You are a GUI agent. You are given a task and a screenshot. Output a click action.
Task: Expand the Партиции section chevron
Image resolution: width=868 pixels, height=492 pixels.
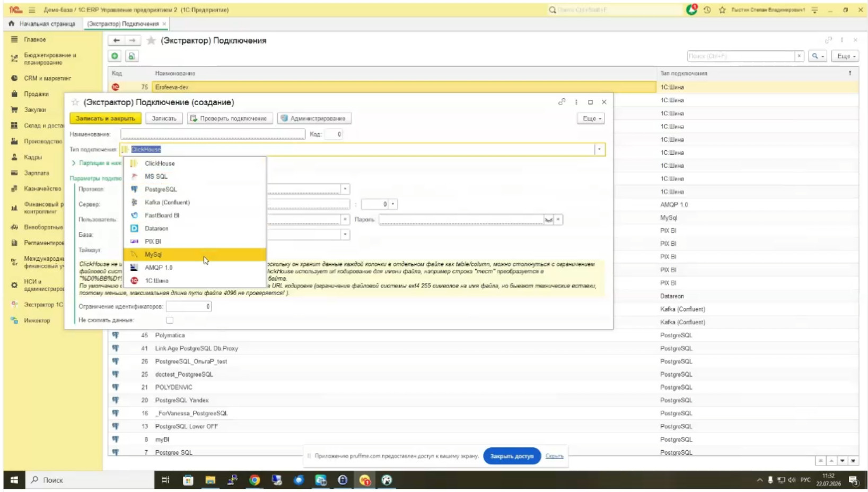pos(74,163)
